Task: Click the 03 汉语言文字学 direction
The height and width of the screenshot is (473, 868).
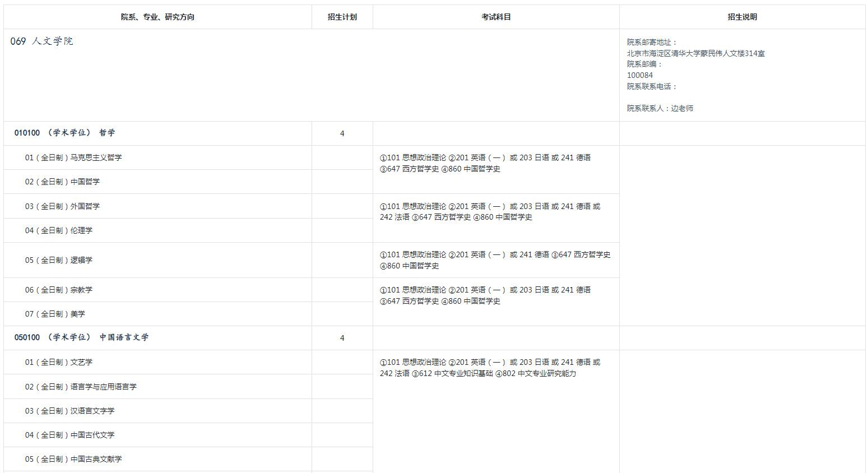Action: tap(69, 411)
